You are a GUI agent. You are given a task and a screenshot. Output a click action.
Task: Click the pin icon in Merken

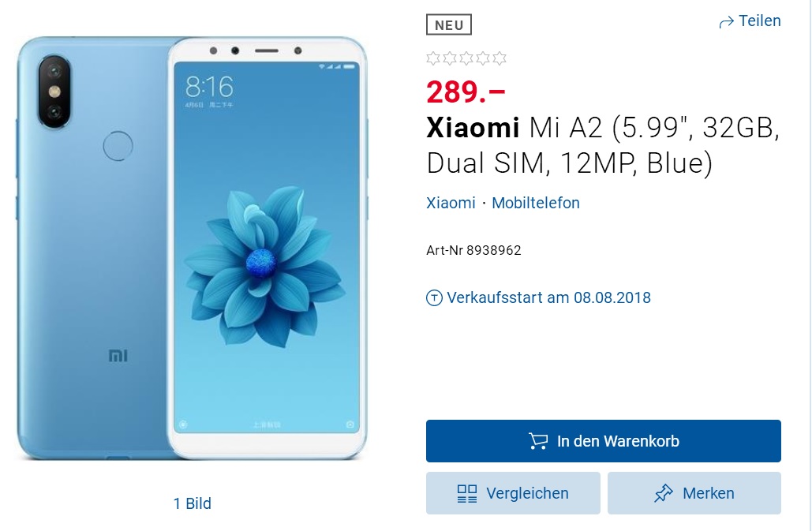[664, 493]
